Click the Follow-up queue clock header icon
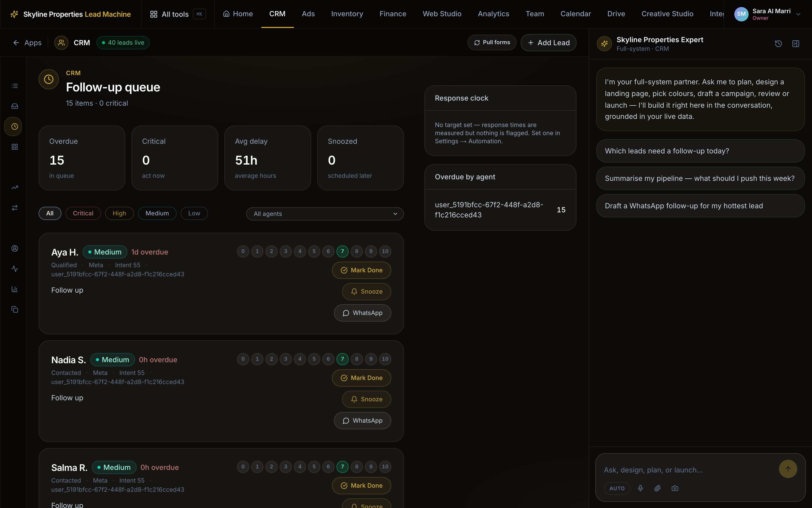Screen dimensions: 812x508 click(49, 79)
